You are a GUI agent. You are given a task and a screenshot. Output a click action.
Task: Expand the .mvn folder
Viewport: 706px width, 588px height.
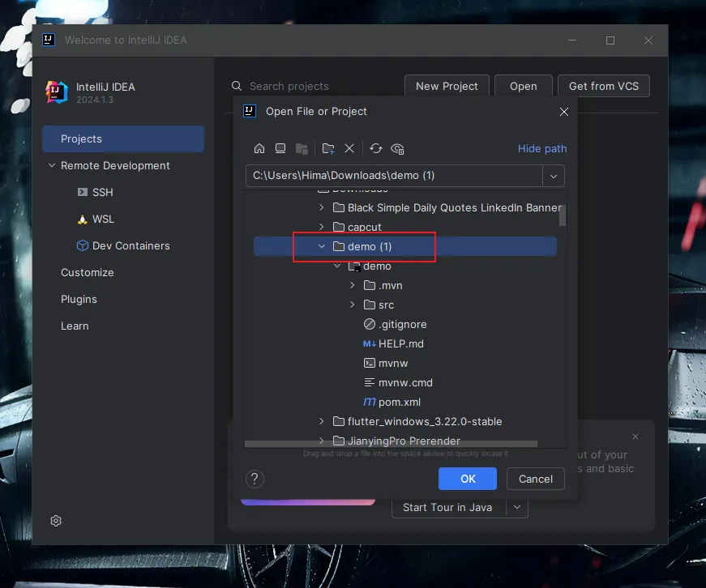(x=351, y=285)
